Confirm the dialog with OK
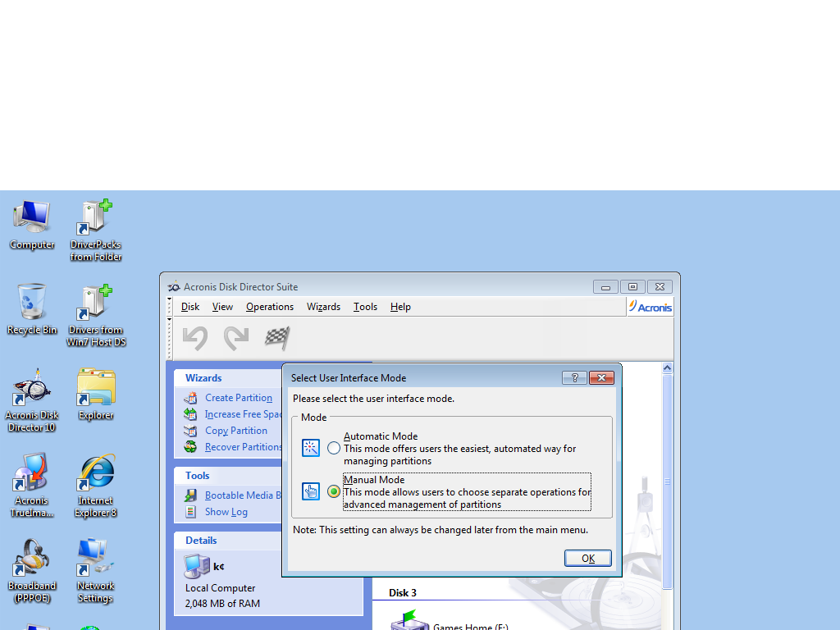 (x=587, y=558)
